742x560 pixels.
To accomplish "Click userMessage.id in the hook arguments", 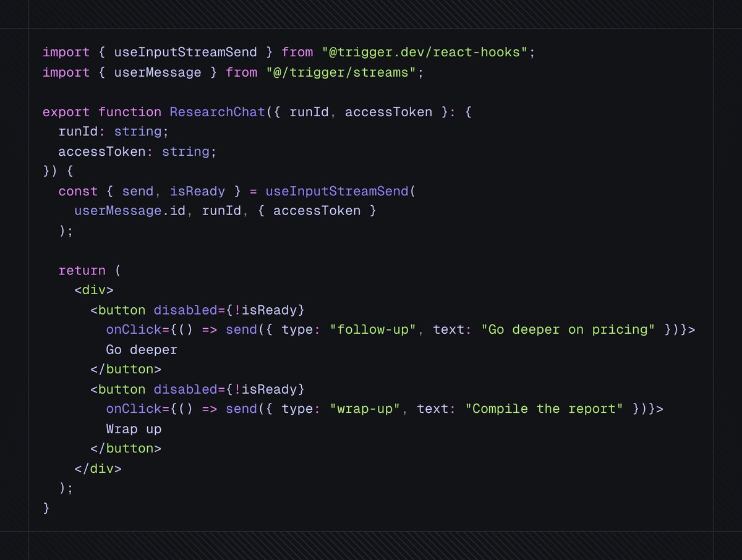I will 130,211.
